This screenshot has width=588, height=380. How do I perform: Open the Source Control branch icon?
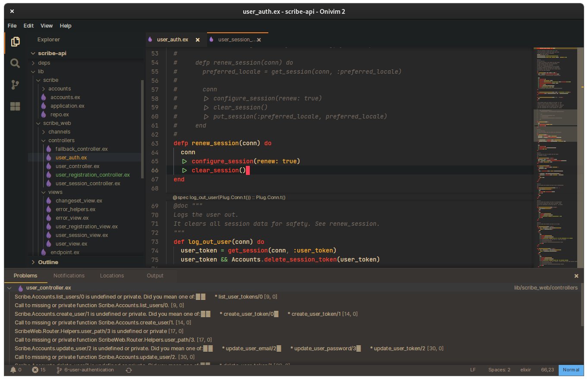click(x=15, y=85)
